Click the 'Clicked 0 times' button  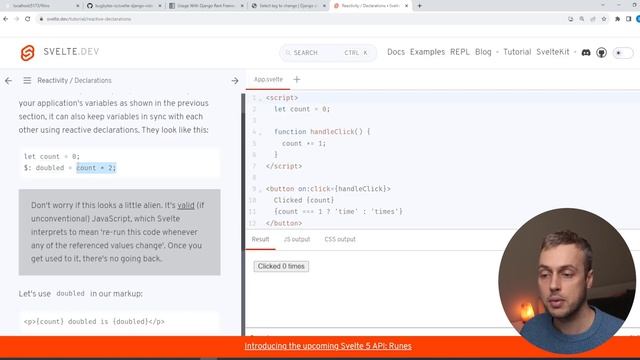coord(281,266)
